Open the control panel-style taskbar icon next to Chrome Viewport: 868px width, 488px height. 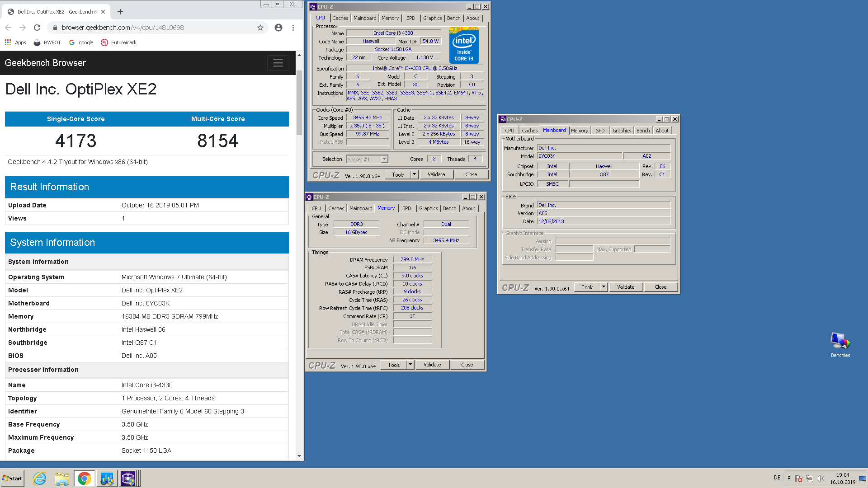(x=107, y=479)
